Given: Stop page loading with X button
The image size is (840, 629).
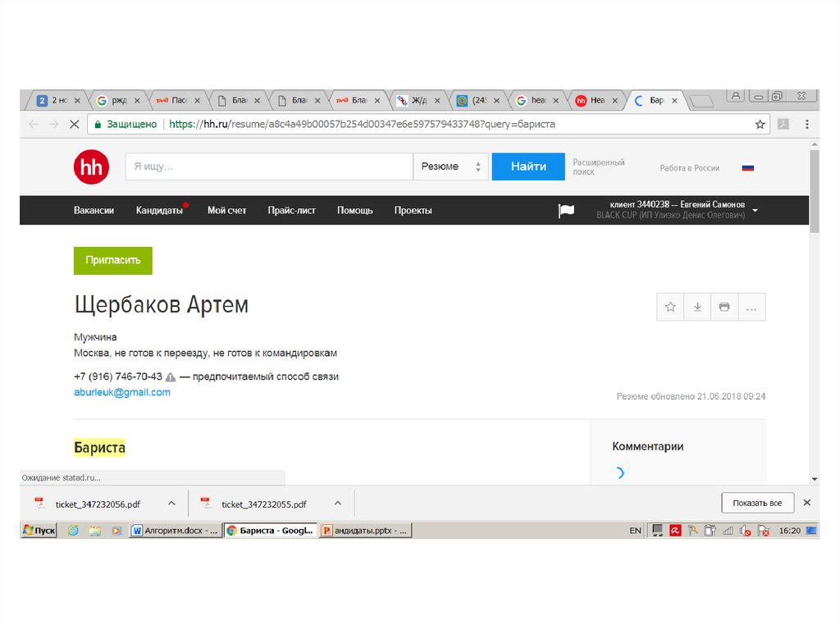Looking at the screenshot, I should (74, 125).
